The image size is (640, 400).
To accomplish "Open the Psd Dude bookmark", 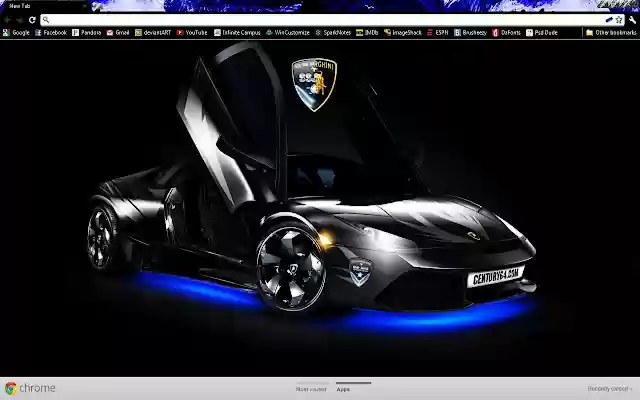I will pyautogui.click(x=542, y=33).
